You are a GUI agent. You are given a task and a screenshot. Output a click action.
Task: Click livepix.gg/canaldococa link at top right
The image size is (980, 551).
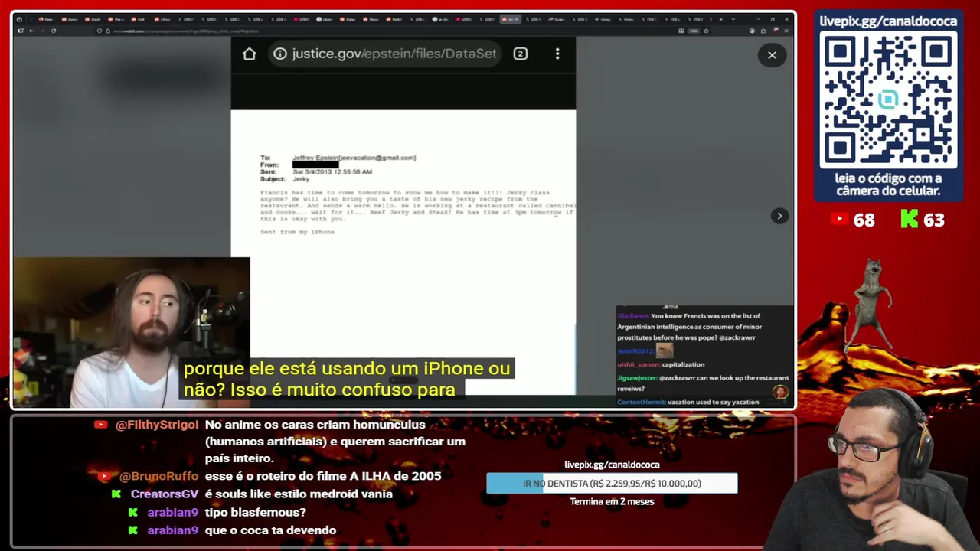(888, 21)
